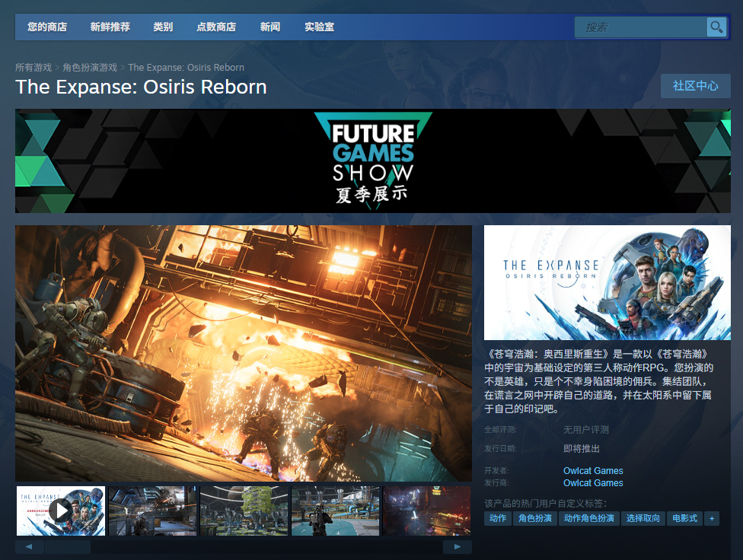This screenshot has height=560, width=743.
Task: Select thumbnail with green garden dome
Action: 244,511
